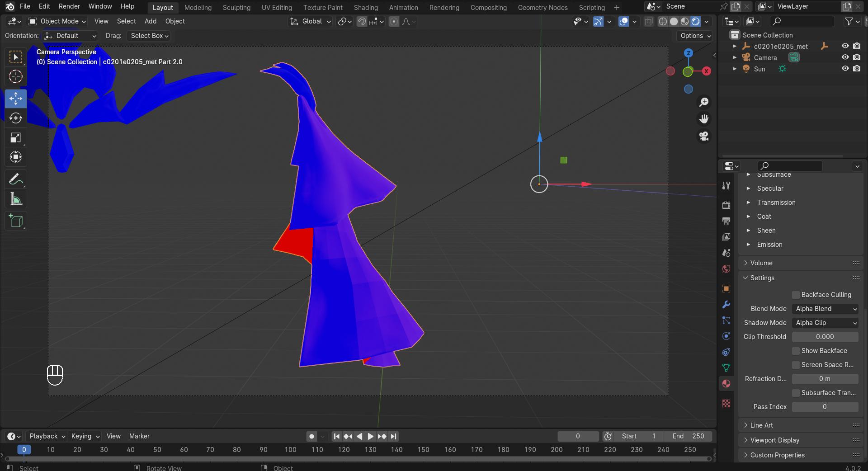Screen dimensions: 868x471
Task: Open the Physics properties tab
Action: [x=726, y=336]
